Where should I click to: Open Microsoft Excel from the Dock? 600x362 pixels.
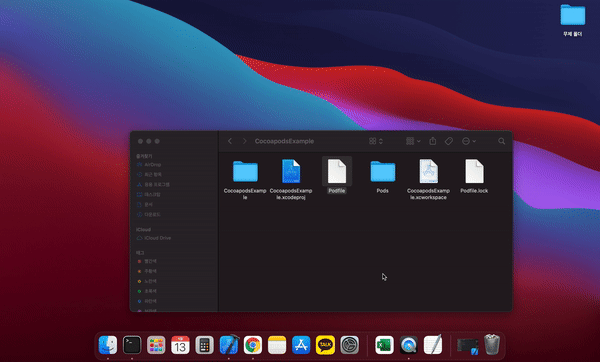(x=385, y=345)
